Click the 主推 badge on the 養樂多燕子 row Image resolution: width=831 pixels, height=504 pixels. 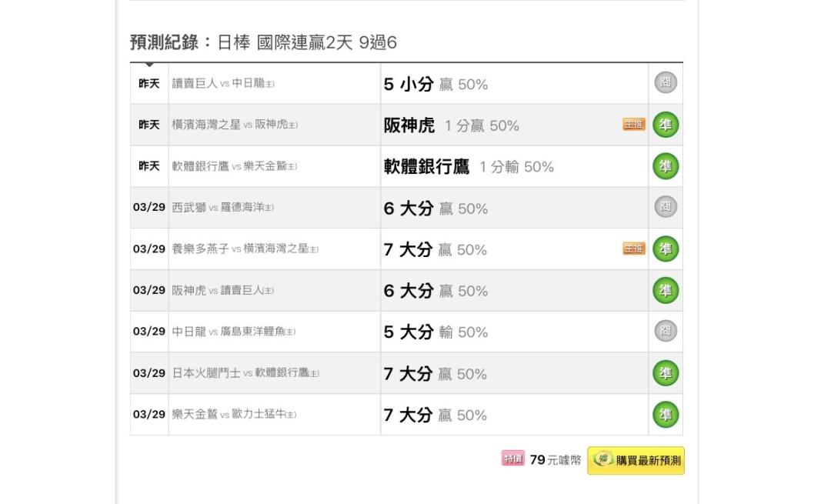coord(634,249)
